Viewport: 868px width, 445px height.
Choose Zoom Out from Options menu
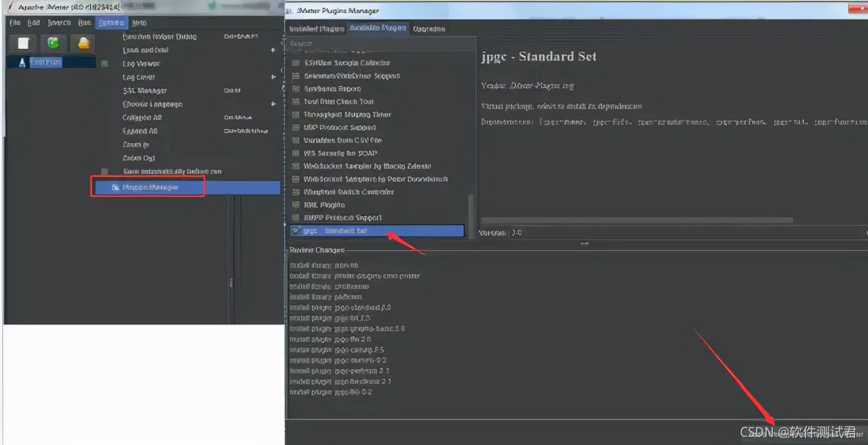point(138,158)
